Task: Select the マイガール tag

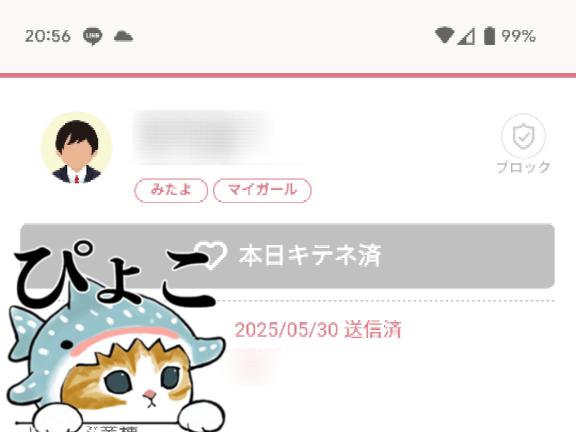Action: [x=262, y=190]
